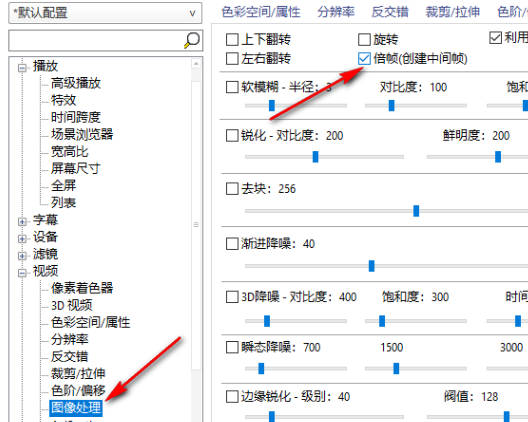
Task: Click the 对比度 100 slider handle
Action: 391,105
